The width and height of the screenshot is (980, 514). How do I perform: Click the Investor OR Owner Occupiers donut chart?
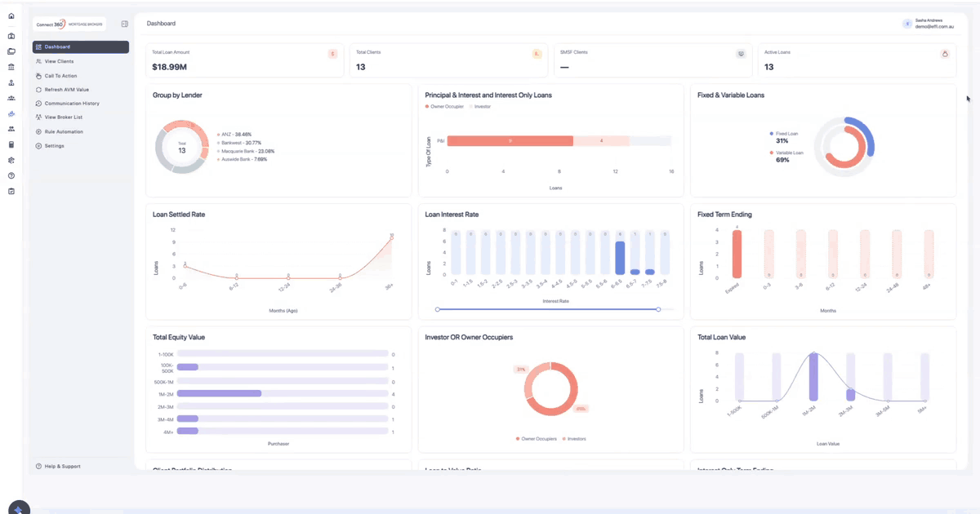[551, 389]
